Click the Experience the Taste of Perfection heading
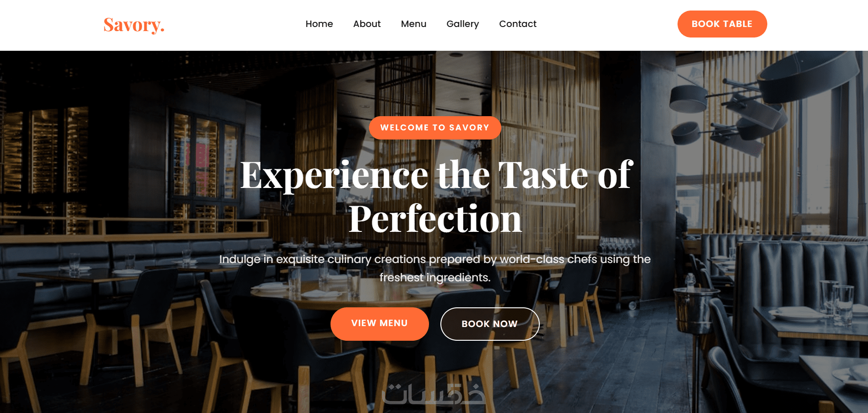 click(436, 196)
